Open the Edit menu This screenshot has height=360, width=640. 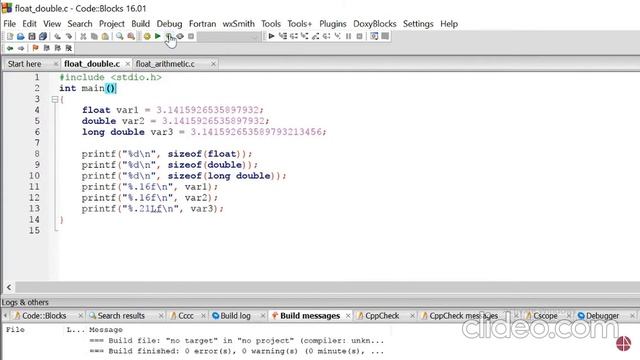(x=29, y=24)
